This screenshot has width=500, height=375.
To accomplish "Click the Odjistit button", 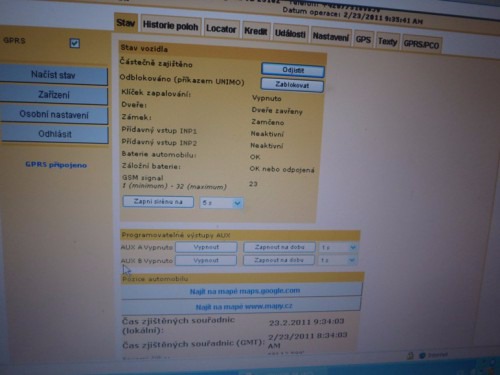I will 293,70.
